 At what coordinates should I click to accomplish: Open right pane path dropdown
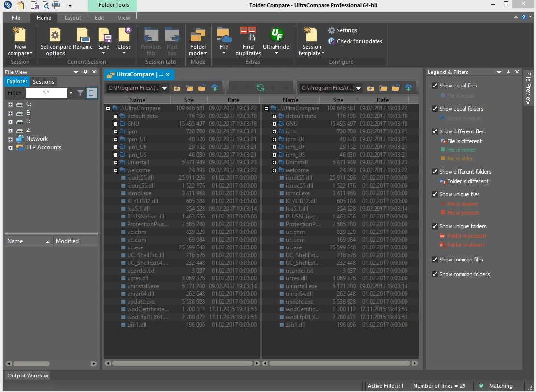pos(358,88)
